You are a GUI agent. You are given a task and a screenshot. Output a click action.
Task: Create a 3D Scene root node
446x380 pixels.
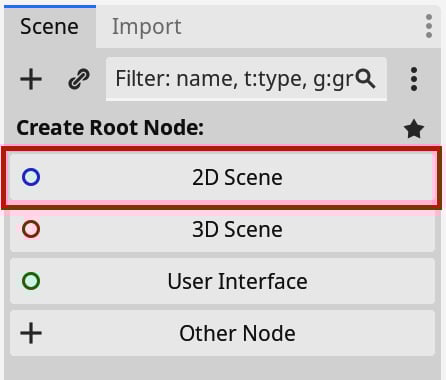(x=222, y=229)
